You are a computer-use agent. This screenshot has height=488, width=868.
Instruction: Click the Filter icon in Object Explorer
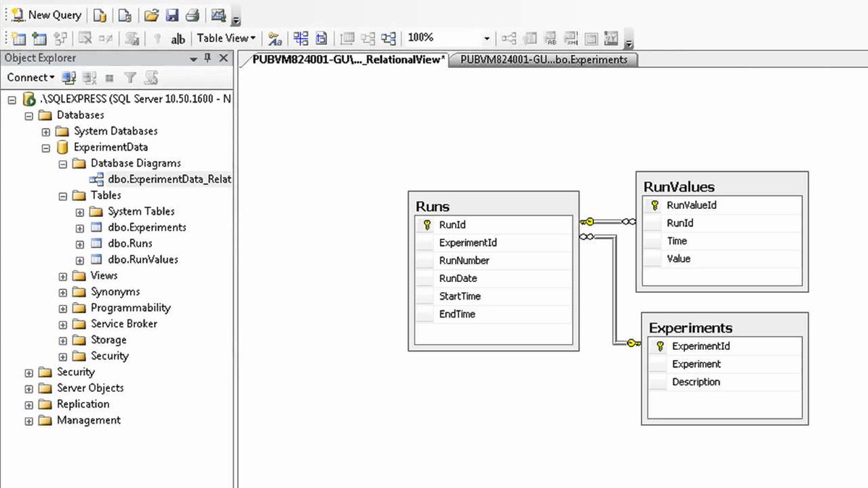[x=130, y=77]
